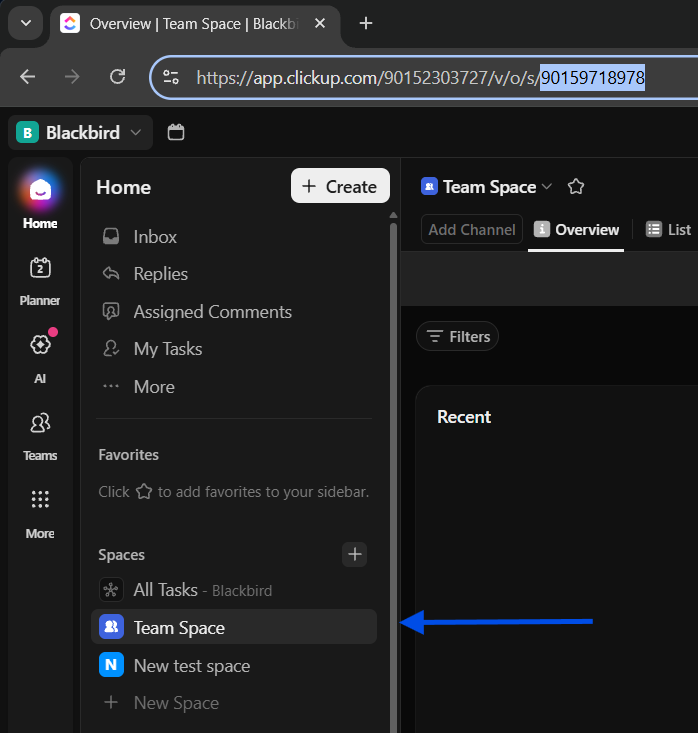Screen dimensions: 698x733
Task: Click the Team Space avatar icon in sidebar
Action: tap(111, 627)
